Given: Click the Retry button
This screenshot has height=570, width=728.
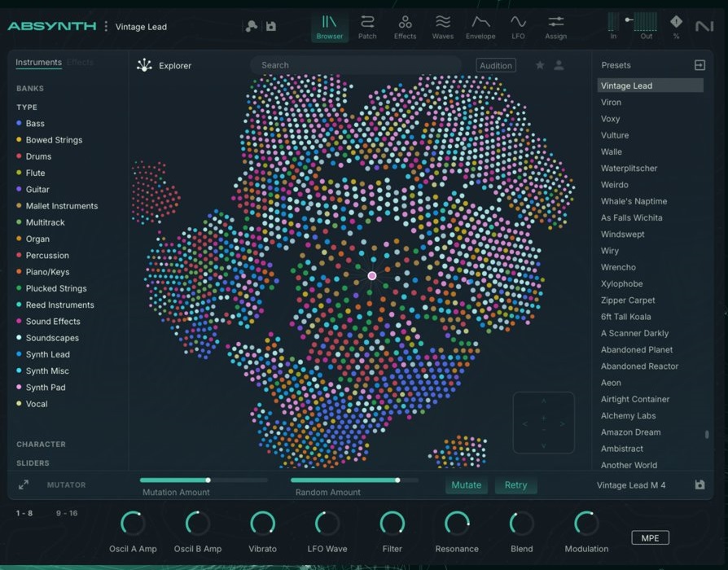Looking at the screenshot, I should click(515, 485).
